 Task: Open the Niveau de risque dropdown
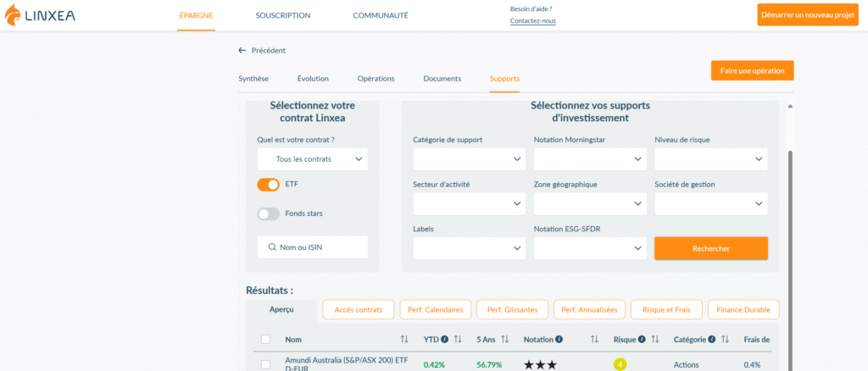(710, 158)
